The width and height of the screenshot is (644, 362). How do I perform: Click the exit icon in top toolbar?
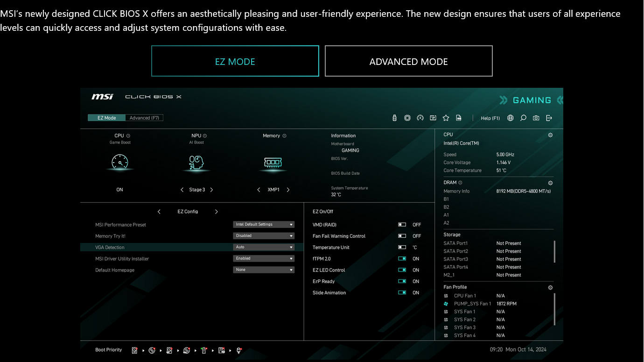point(549,118)
